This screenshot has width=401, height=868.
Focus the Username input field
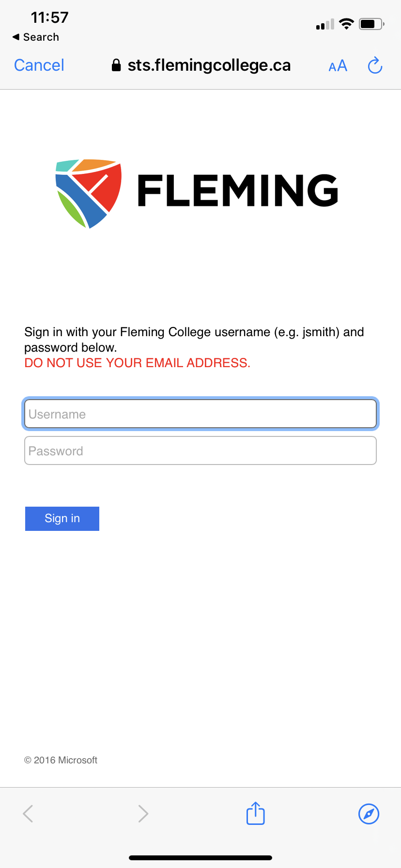[x=200, y=414]
